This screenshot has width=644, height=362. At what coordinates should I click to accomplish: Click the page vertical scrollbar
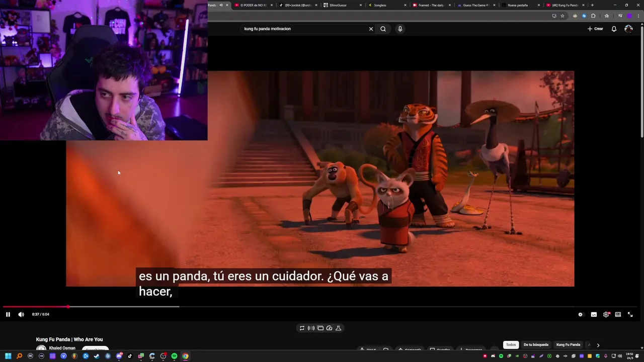click(642, 80)
